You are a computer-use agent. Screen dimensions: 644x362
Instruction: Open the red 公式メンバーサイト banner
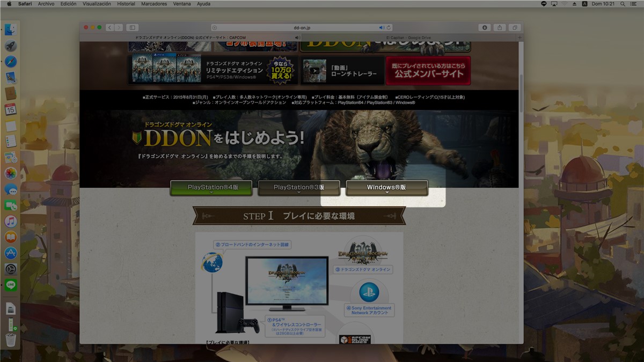coord(428,70)
